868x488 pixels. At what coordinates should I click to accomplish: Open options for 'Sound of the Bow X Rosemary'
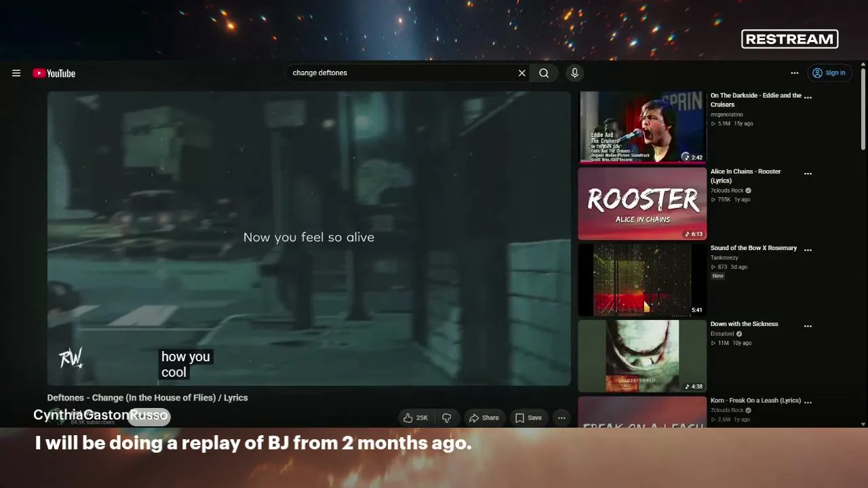(808, 250)
